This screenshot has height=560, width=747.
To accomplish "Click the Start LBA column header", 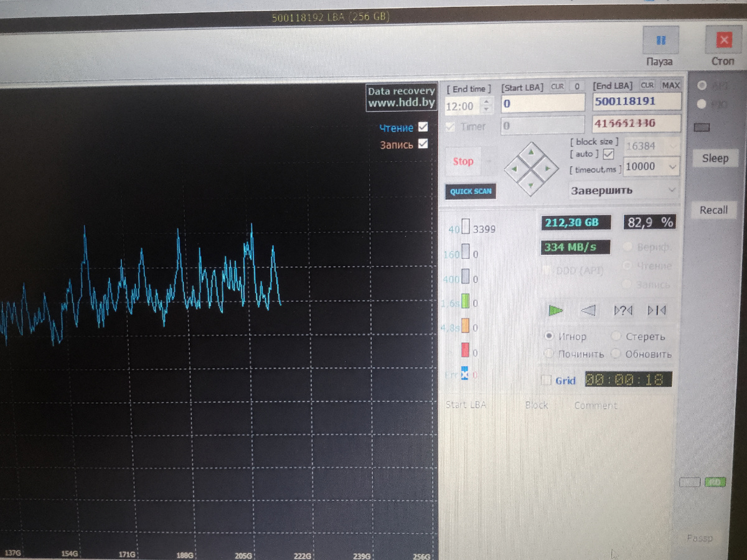I will tap(466, 405).
